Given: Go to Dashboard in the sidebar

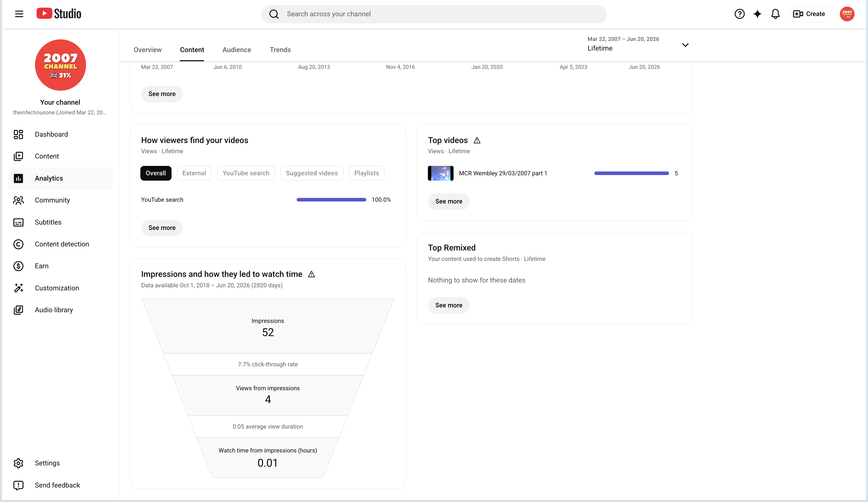Looking at the screenshot, I should [x=60, y=134].
